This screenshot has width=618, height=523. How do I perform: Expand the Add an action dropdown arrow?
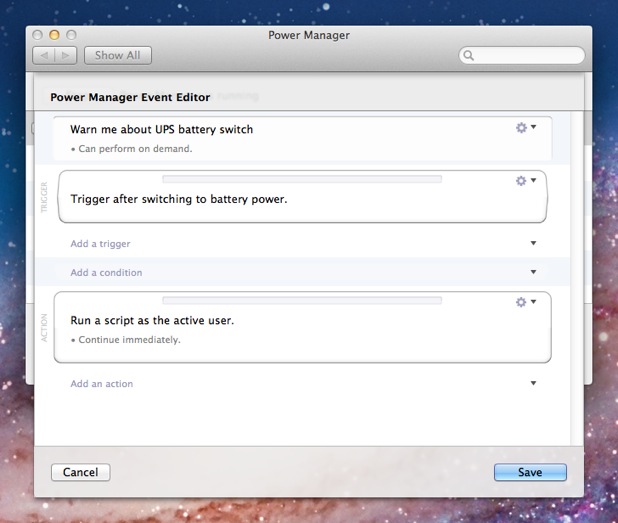click(533, 383)
